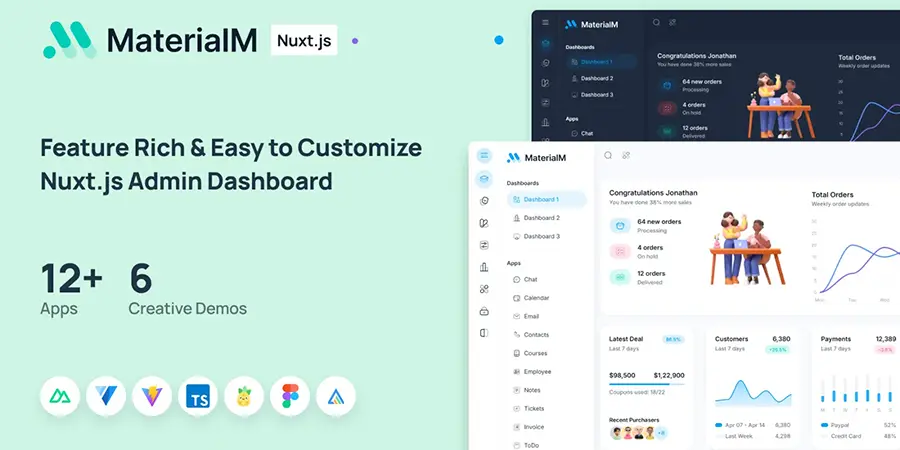Screen dimensions: 900x450
Task: Click sliders icon in light dashboard rail
Action: click(484, 245)
